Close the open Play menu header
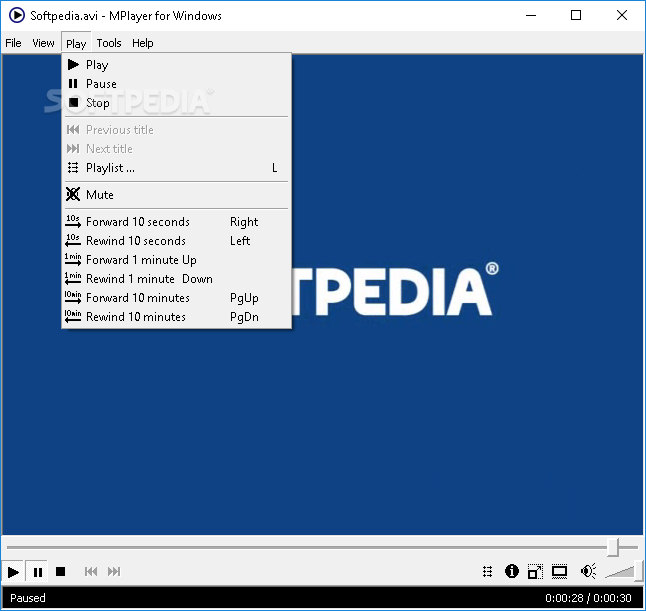 click(x=76, y=43)
